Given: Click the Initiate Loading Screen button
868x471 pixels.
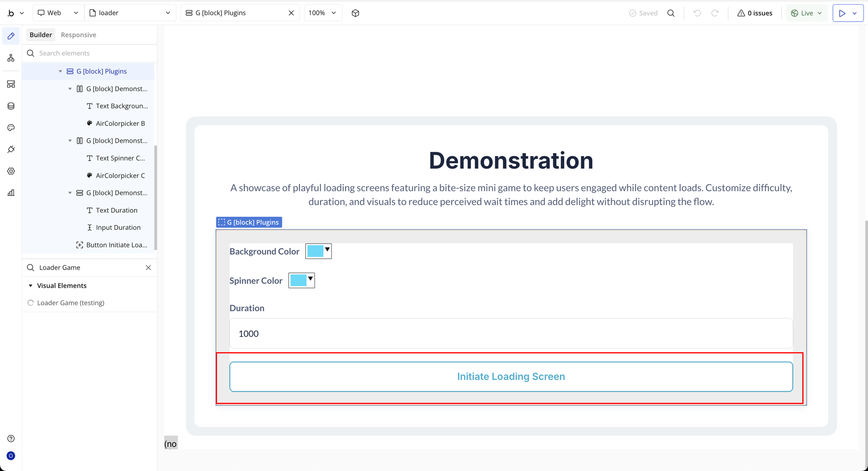Looking at the screenshot, I should click(511, 376).
